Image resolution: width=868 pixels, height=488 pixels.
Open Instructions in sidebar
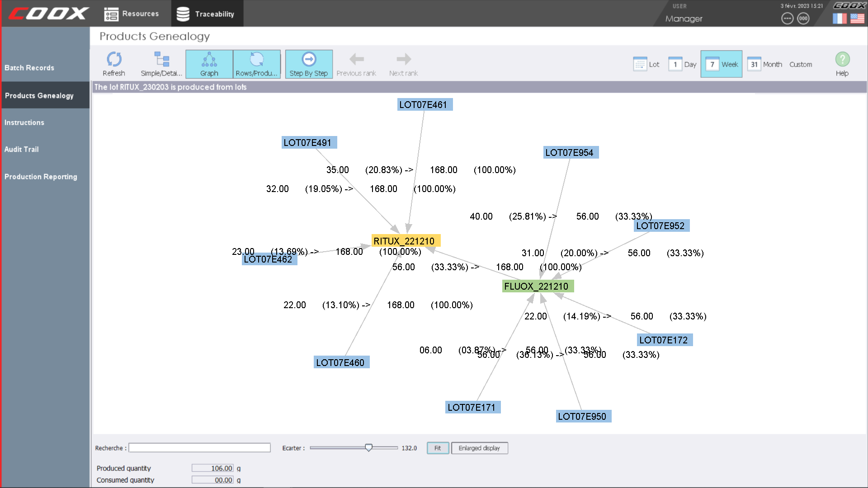[x=24, y=122]
